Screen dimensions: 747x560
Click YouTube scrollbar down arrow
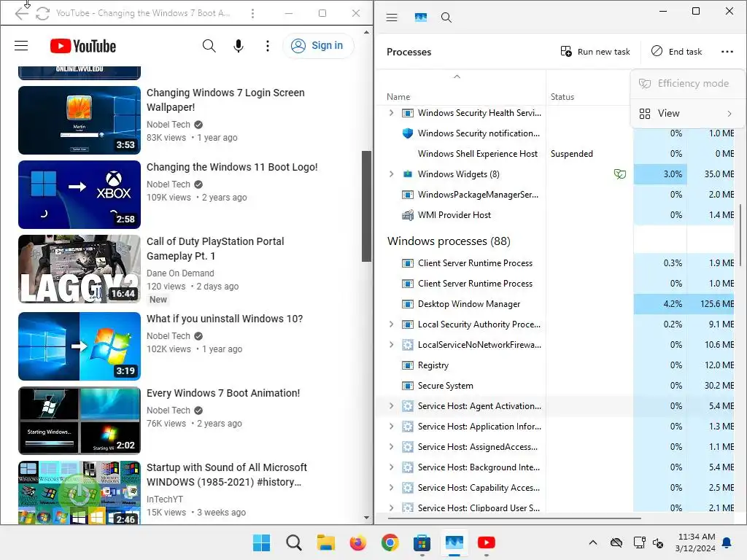click(366, 517)
